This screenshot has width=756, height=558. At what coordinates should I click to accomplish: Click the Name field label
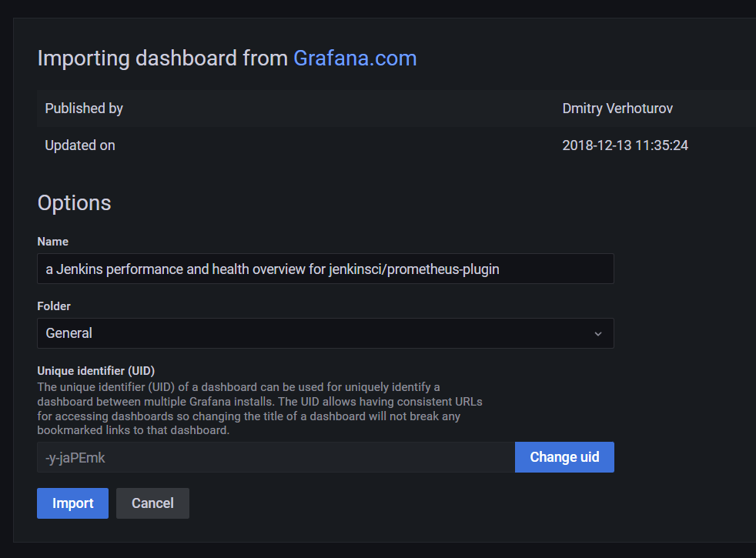(x=52, y=241)
